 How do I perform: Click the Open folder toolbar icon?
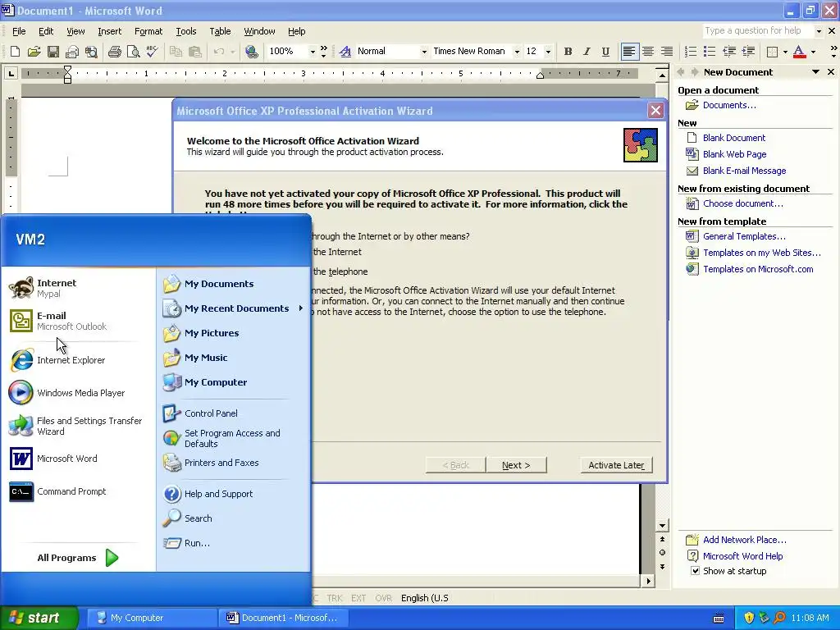point(34,52)
